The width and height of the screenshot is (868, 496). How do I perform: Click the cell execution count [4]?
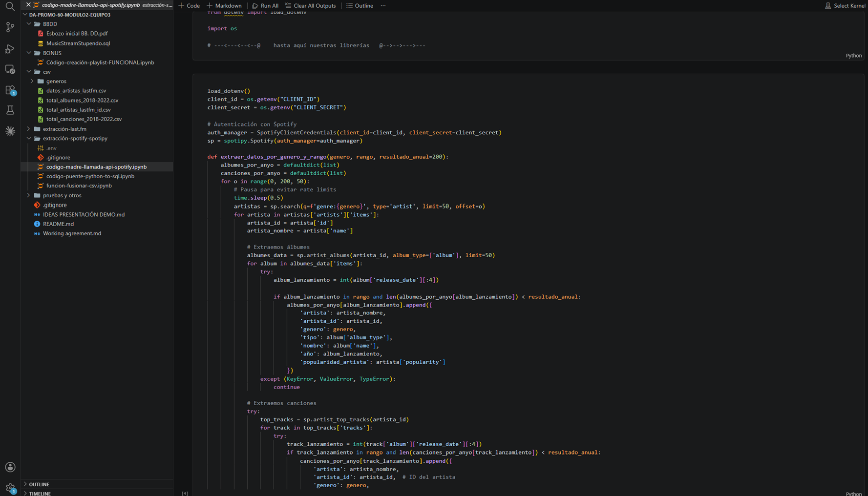click(x=185, y=493)
